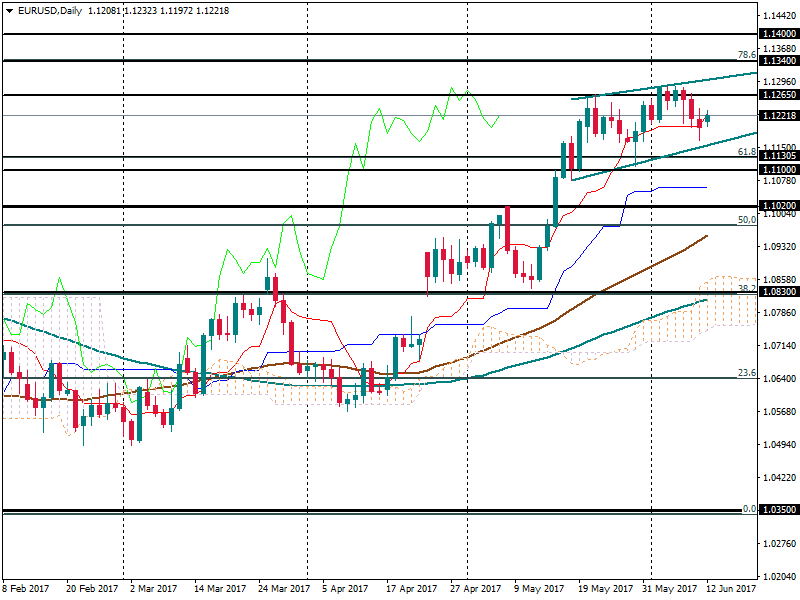Select the 1.10200 price level label
The width and height of the screenshot is (800, 600).
click(778, 206)
